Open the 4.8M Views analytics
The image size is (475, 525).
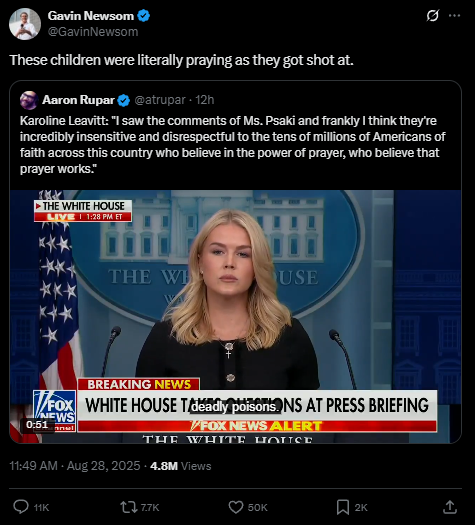tap(181, 466)
